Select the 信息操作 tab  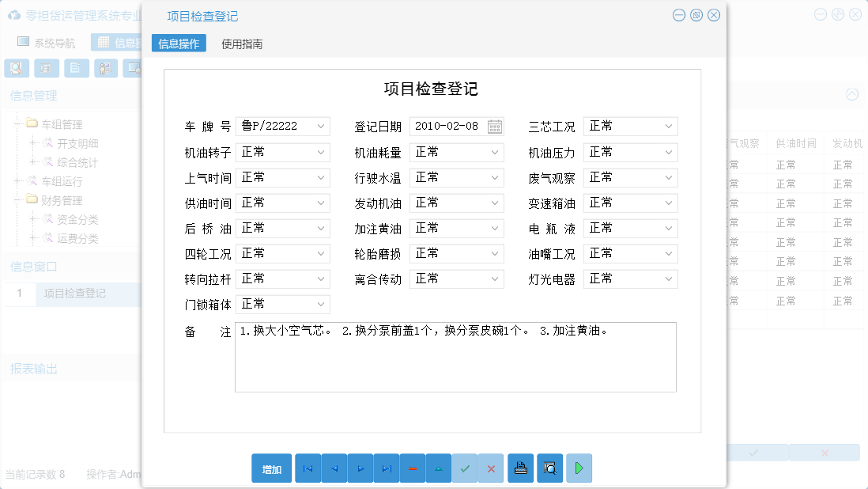click(179, 44)
